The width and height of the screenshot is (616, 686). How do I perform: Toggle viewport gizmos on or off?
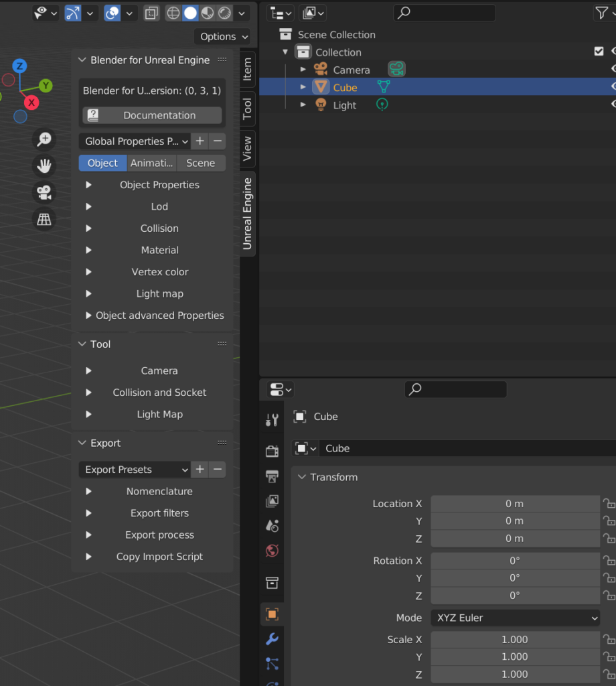(72, 13)
